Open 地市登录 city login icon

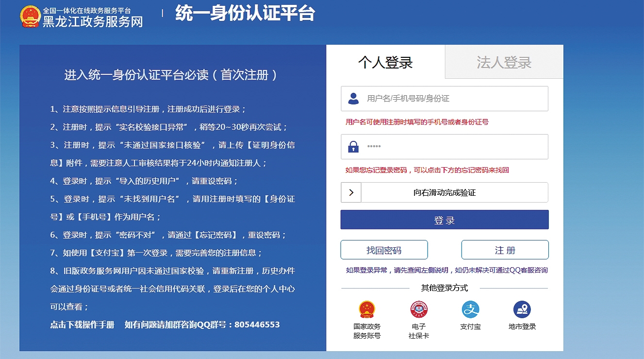tap(522, 309)
